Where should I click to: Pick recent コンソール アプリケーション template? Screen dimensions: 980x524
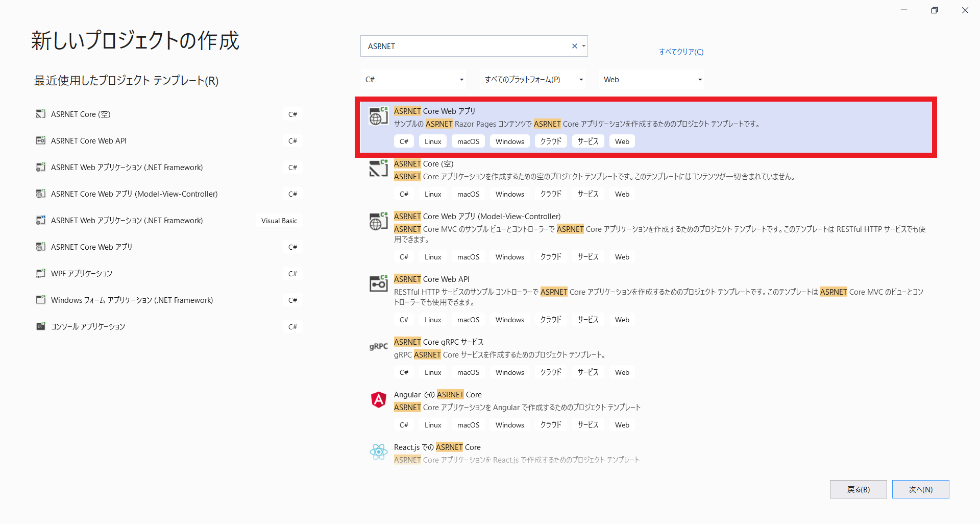[88, 326]
